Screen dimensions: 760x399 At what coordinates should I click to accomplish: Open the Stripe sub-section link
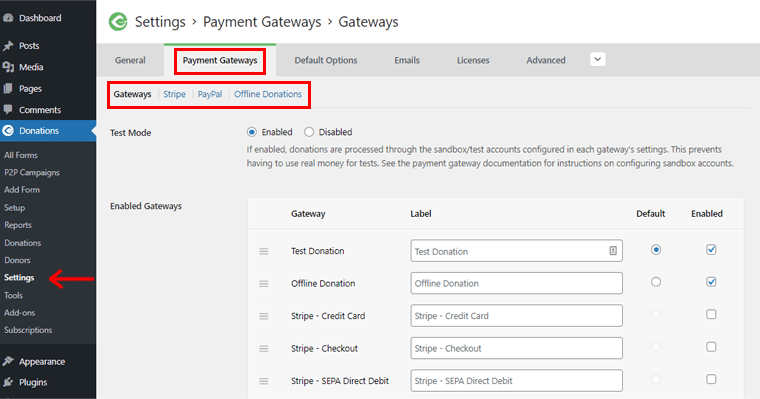[x=174, y=94]
